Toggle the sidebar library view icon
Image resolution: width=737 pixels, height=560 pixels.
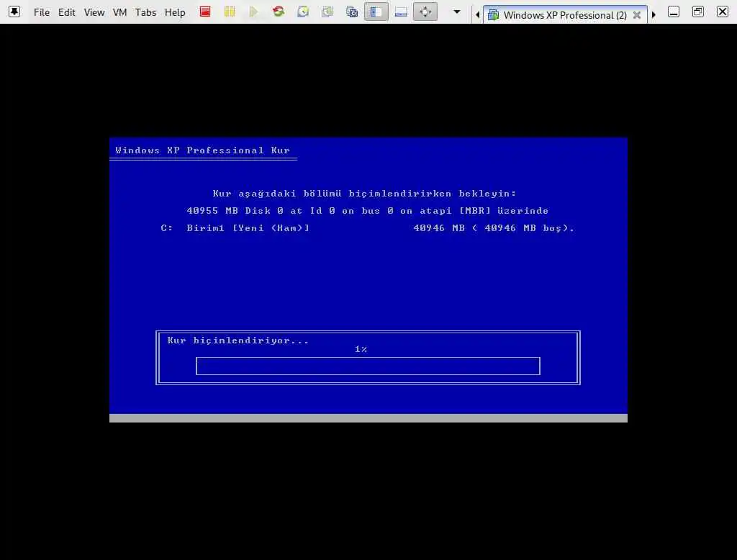tap(376, 12)
